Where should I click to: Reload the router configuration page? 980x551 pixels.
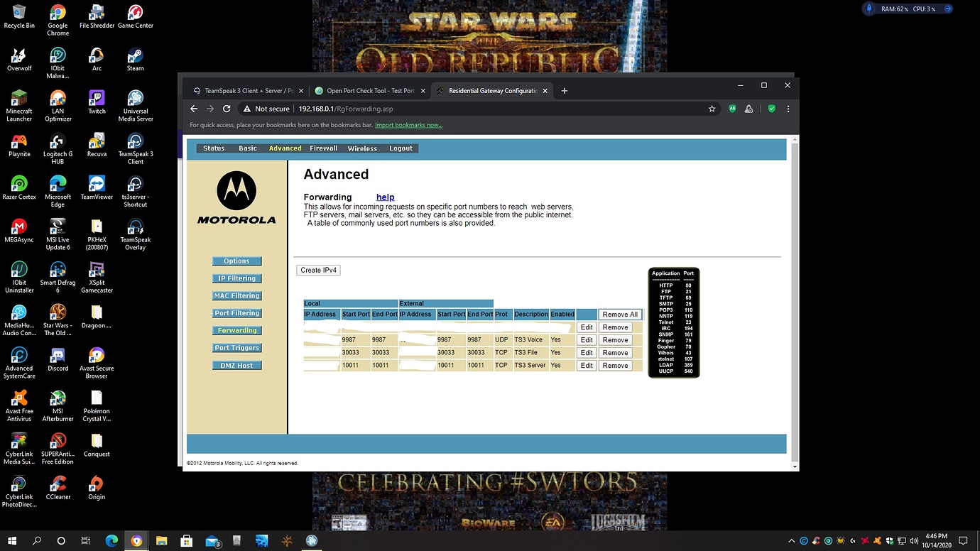227,109
